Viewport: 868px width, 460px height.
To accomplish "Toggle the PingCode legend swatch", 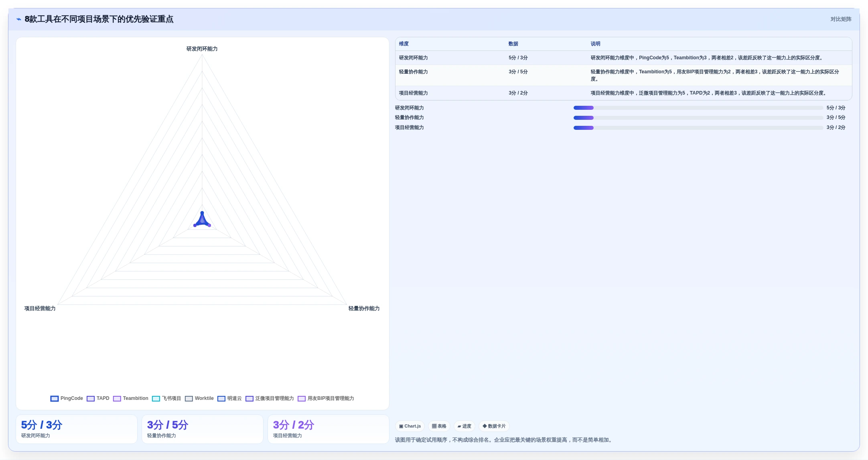I will point(55,398).
